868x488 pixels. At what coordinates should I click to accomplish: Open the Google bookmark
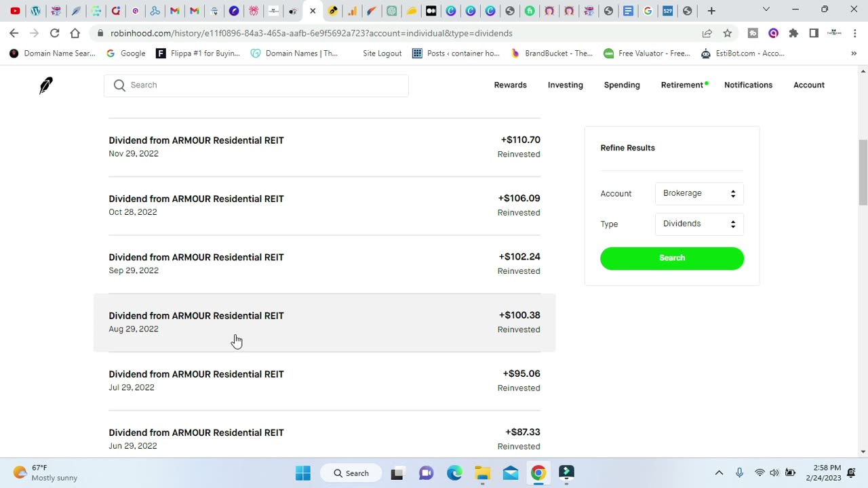tap(125, 54)
